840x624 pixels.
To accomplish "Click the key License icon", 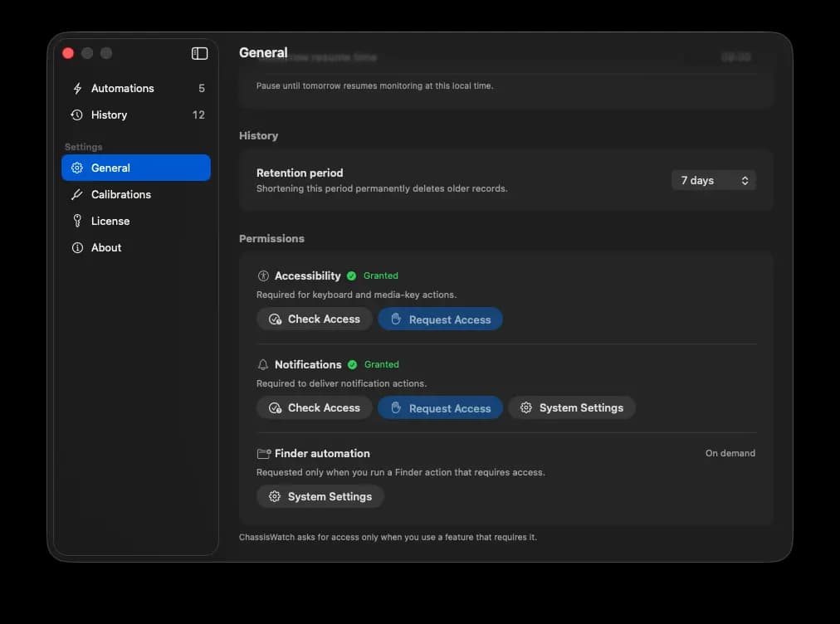I will [77, 221].
